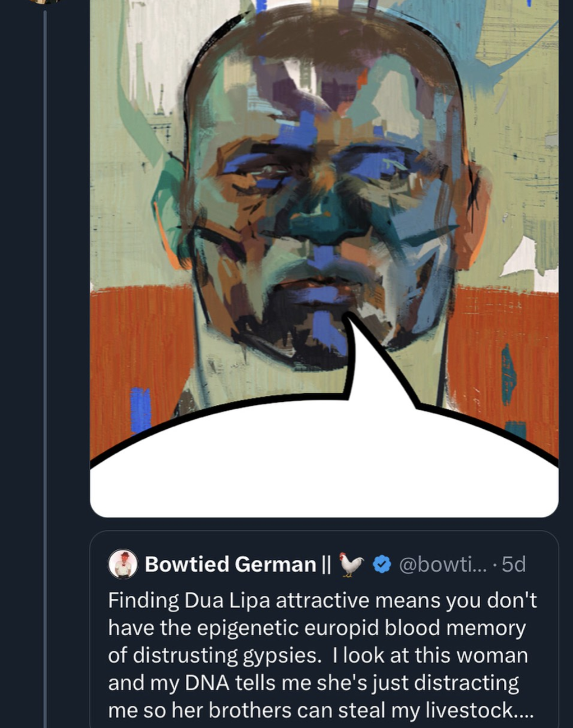573x728 pixels.
Task: Click the blue paint stroke at painting's lower-left
Action: [140, 410]
